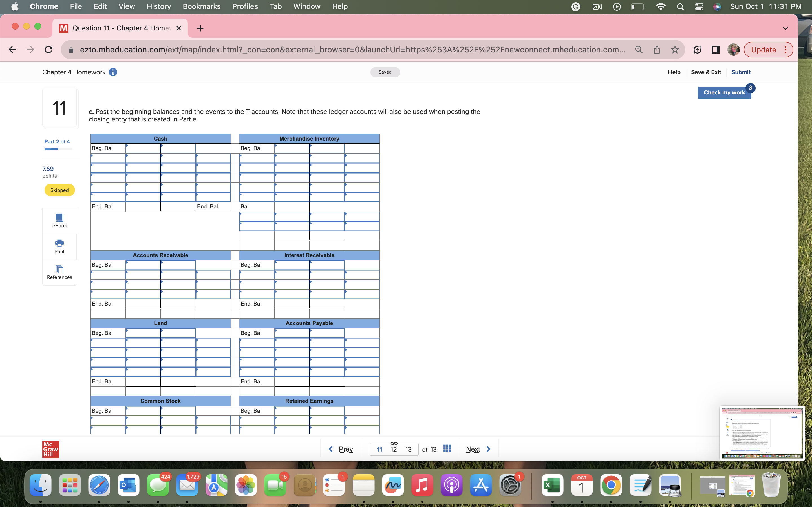This screenshot has height=507, width=812.
Task: Toggle Wi-Fi from the menu bar
Action: (x=660, y=6)
